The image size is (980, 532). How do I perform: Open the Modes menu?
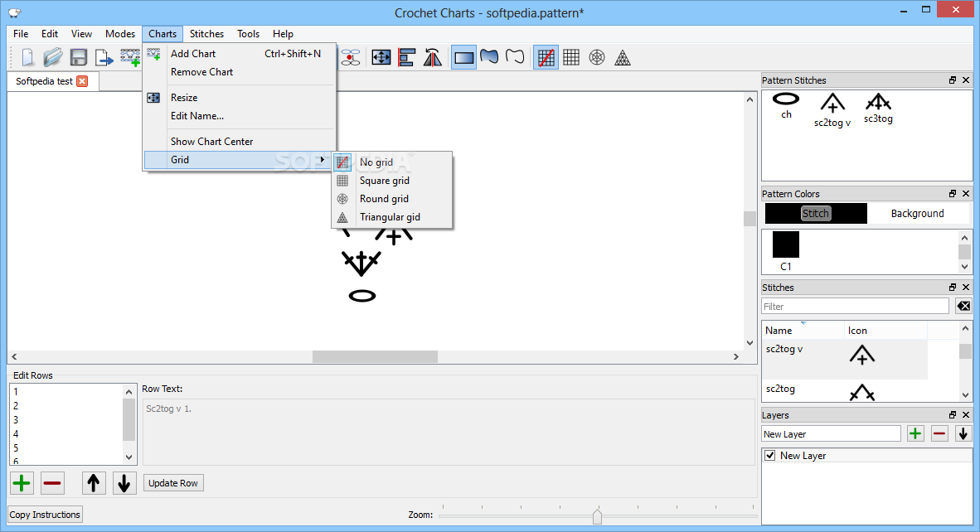tap(120, 34)
